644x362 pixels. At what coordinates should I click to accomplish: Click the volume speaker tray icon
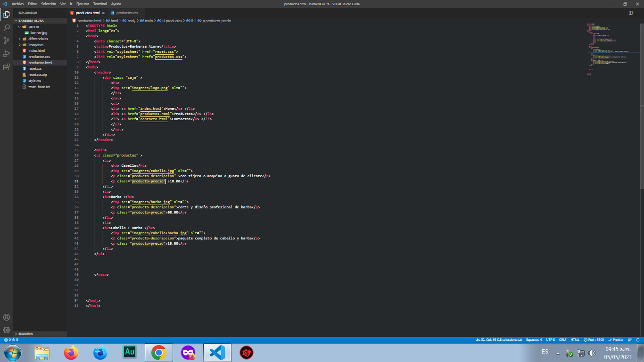tap(592, 353)
